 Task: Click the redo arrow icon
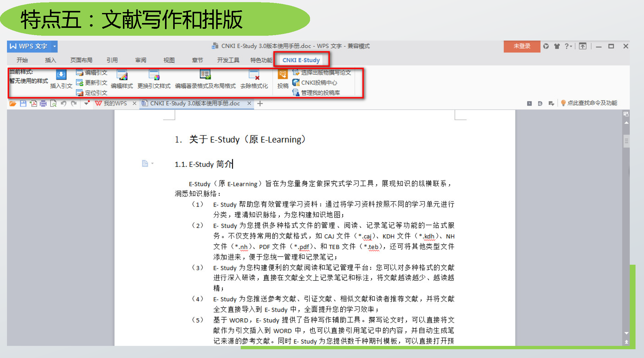(x=74, y=104)
